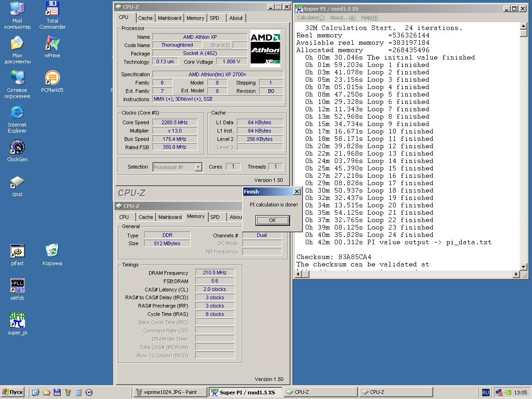Select the cpuz desktop shortcut
The image size is (532, 399).
(x=17, y=186)
